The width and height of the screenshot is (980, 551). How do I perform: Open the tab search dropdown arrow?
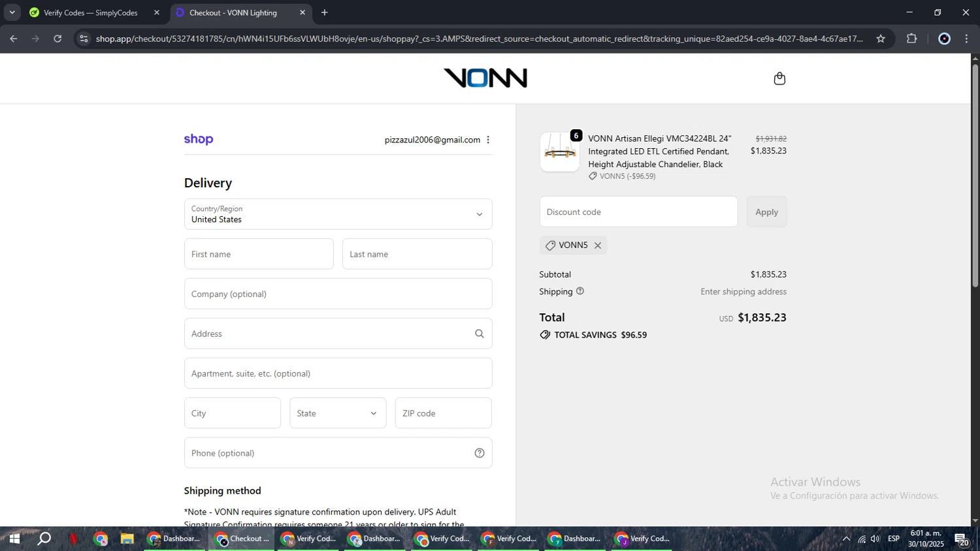coord(12,12)
